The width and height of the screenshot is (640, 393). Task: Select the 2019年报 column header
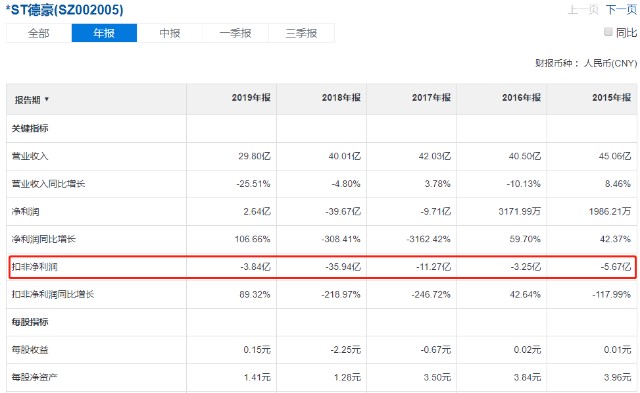pos(251,98)
